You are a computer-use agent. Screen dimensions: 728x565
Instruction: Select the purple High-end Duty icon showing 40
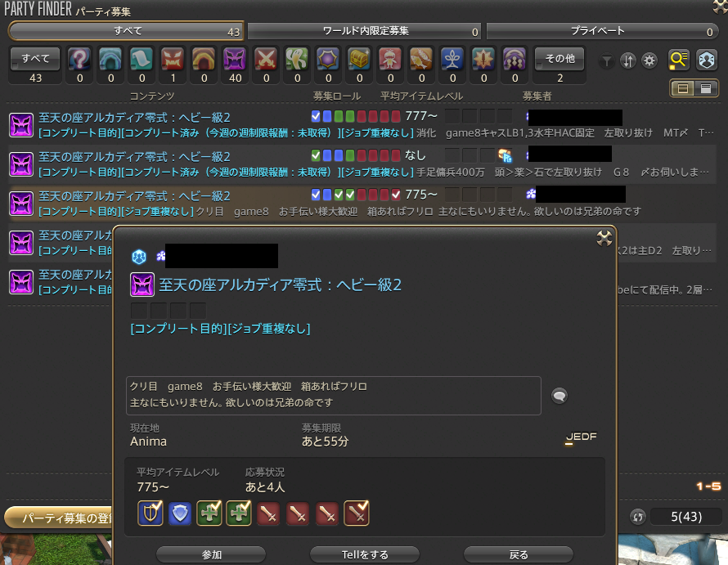[x=235, y=59]
